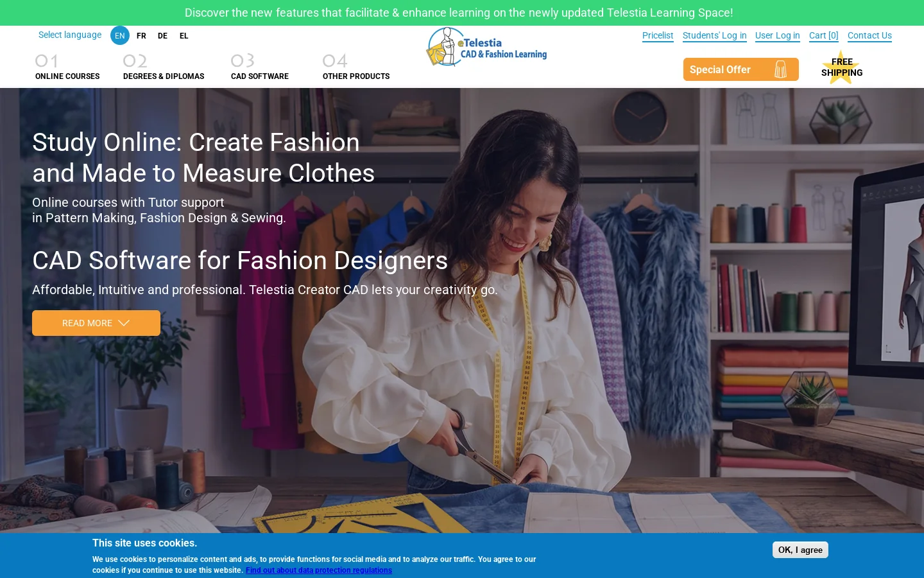Click the eTelestia logo
924x578 pixels.
486,47
